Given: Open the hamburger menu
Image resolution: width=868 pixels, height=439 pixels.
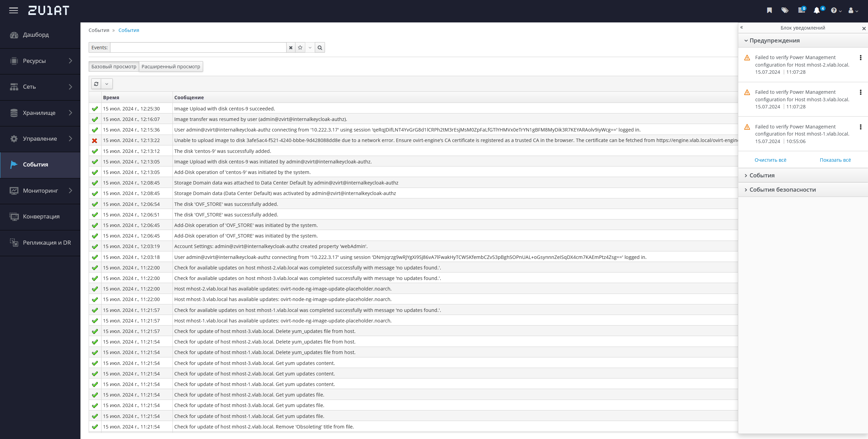Looking at the screenshot, I should click(x=14, y=11).
